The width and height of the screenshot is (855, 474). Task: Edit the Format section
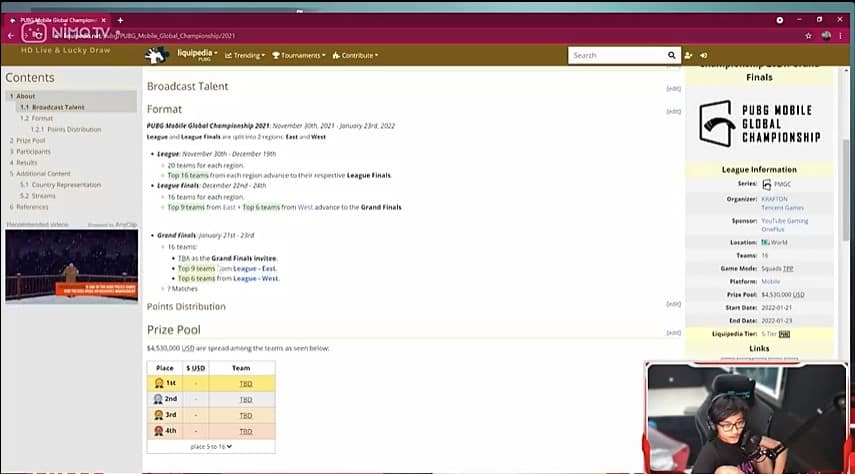click(673, 111)
